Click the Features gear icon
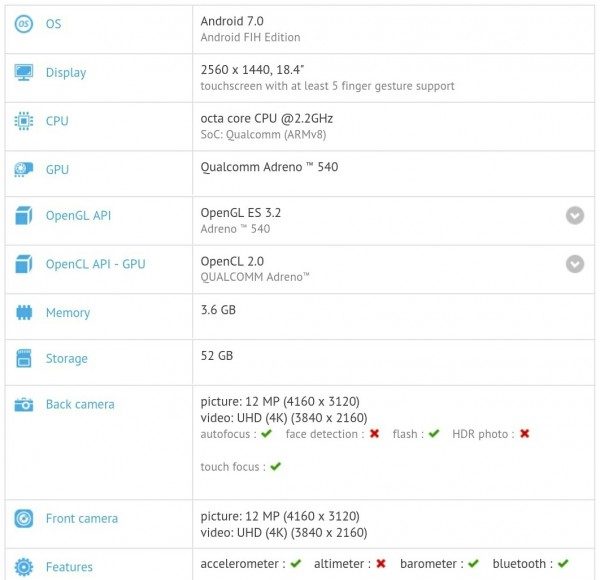This screenshot has height=580, width=600. point(23,567)
